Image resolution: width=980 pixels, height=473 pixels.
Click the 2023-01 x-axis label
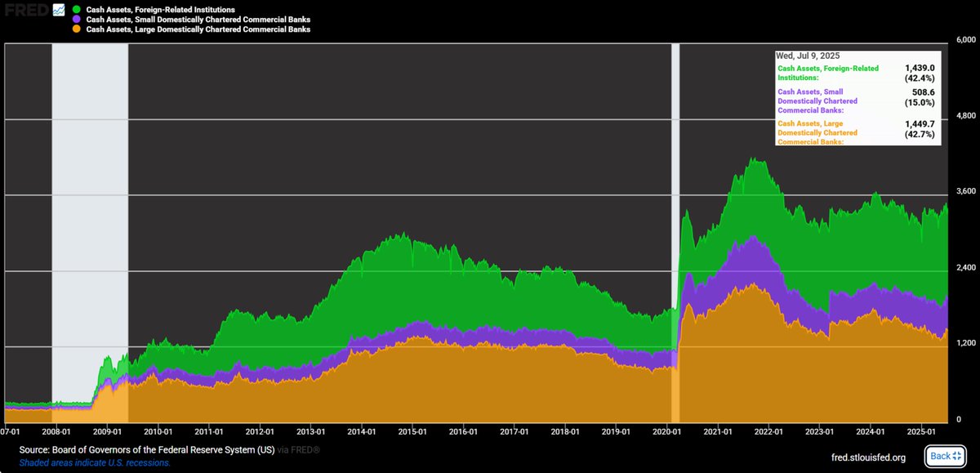819,431
